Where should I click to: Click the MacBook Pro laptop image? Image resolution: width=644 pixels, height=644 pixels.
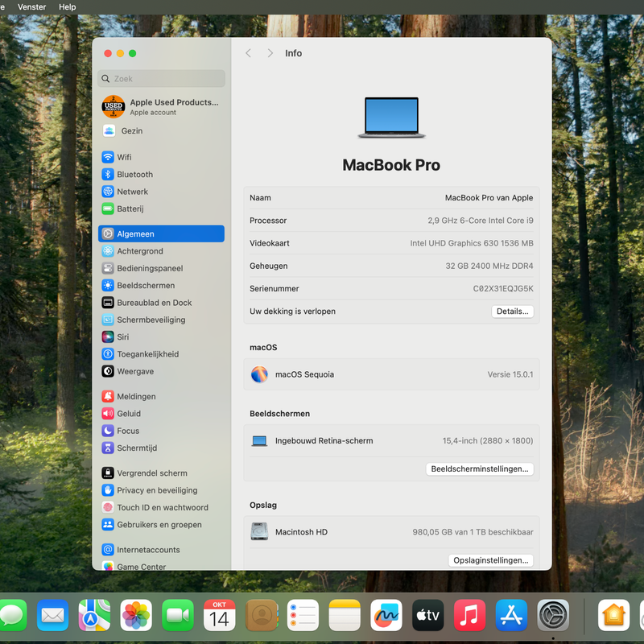coord(391,118)
